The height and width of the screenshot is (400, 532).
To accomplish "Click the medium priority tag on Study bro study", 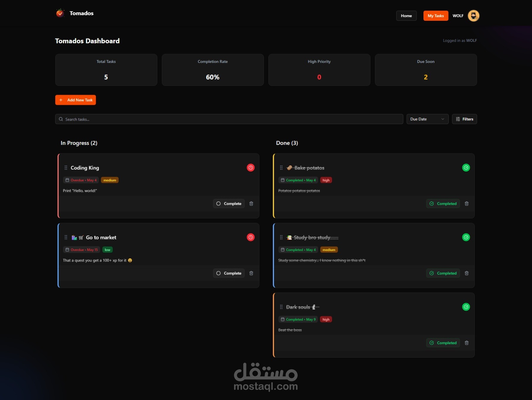I will 329,250.
